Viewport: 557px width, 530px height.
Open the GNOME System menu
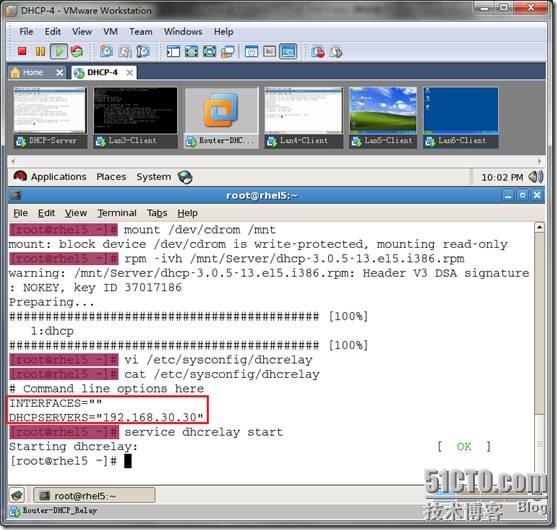click(153, 177)
